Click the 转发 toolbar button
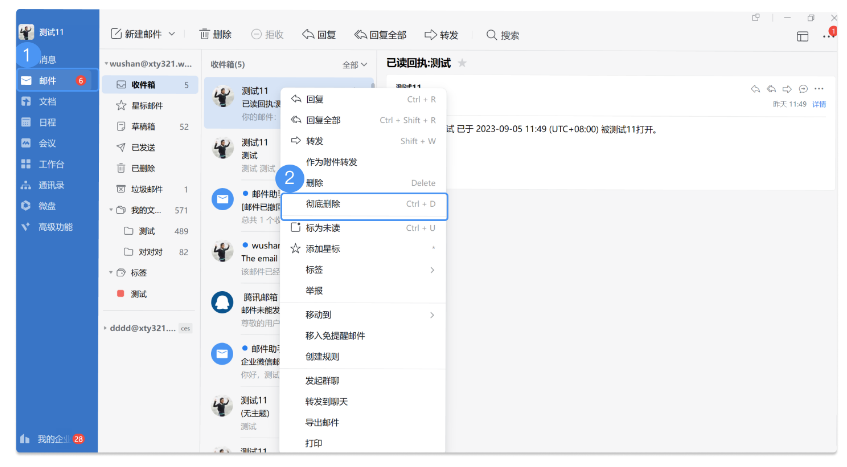This screenshot has width=847, height=467. [441, 35]
